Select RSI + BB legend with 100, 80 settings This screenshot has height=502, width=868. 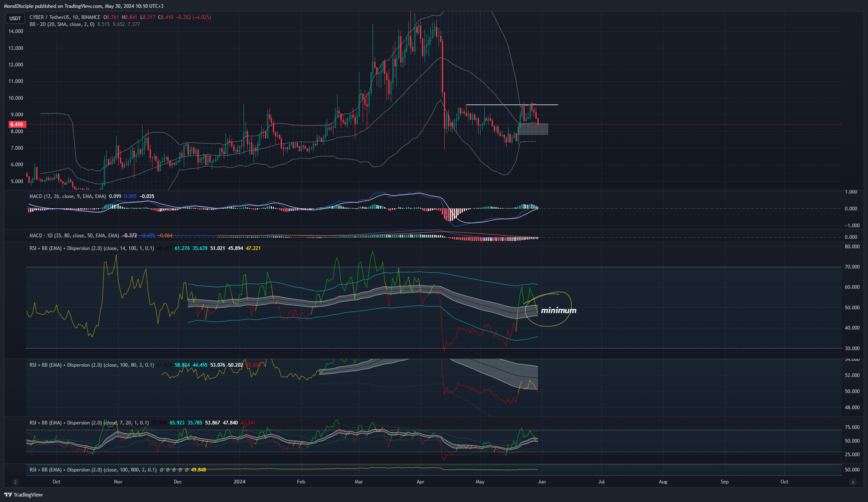click(x=91, y=365)
